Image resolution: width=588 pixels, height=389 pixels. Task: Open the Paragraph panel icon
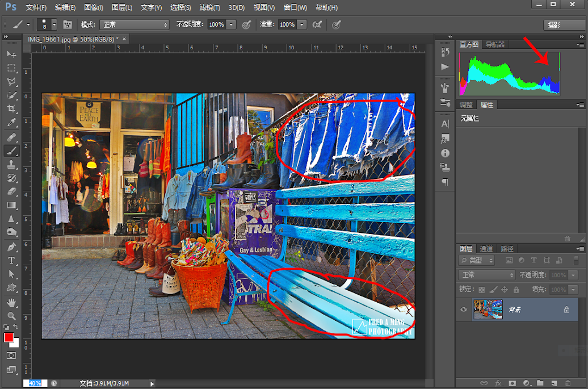tap(445, 182)
